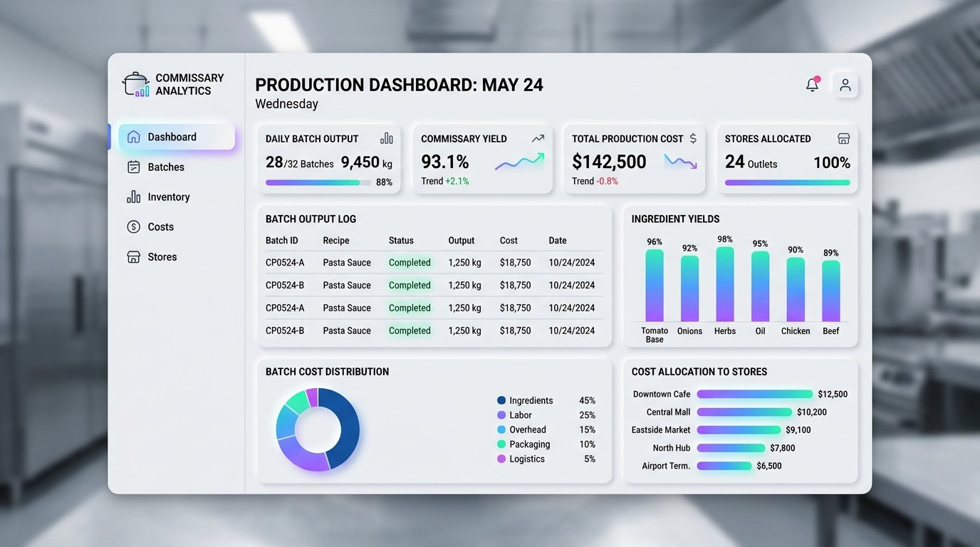The height and width of the screenshot is (547, 980).
Task: Click the notification bell icon
Action: point(813,85)
